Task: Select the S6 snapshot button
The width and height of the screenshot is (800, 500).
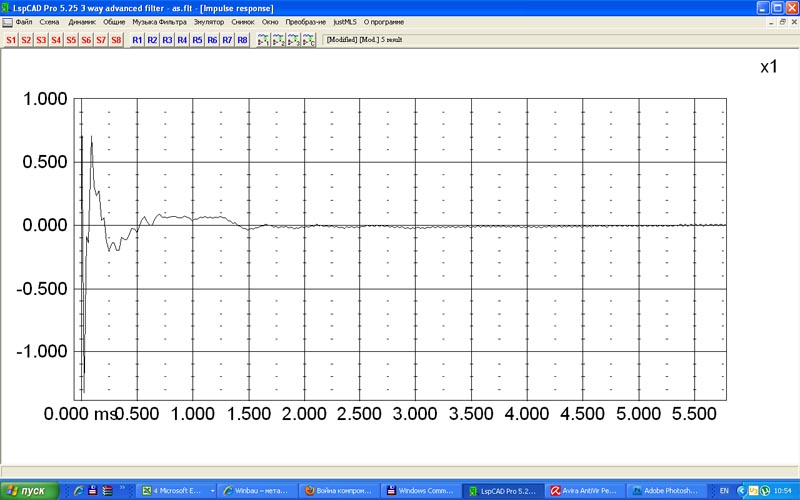Action: pyautogui.click(x=86, y=40)
